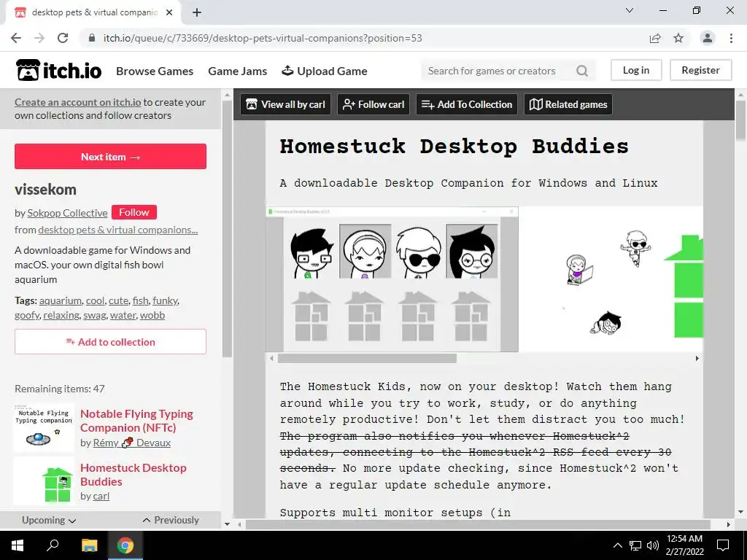This screenshot has width=747, height=560.
Task: Click sidebar Add to collection button
Action: pos(111,341)
